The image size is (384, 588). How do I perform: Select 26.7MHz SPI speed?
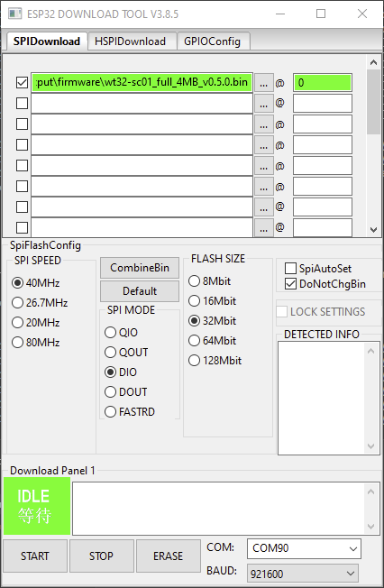(x=40, y=303)
